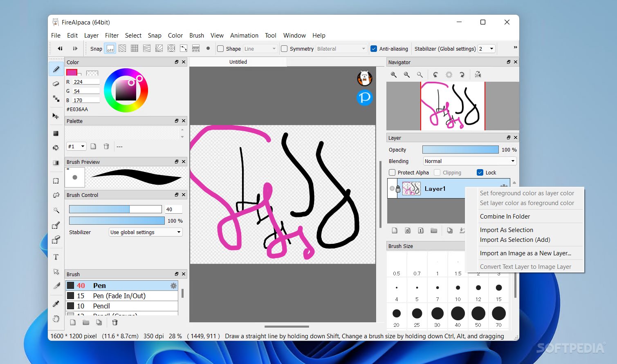Open the Blending mode dropdown showing Normal
Screen dimensions: 617x364
469,161
